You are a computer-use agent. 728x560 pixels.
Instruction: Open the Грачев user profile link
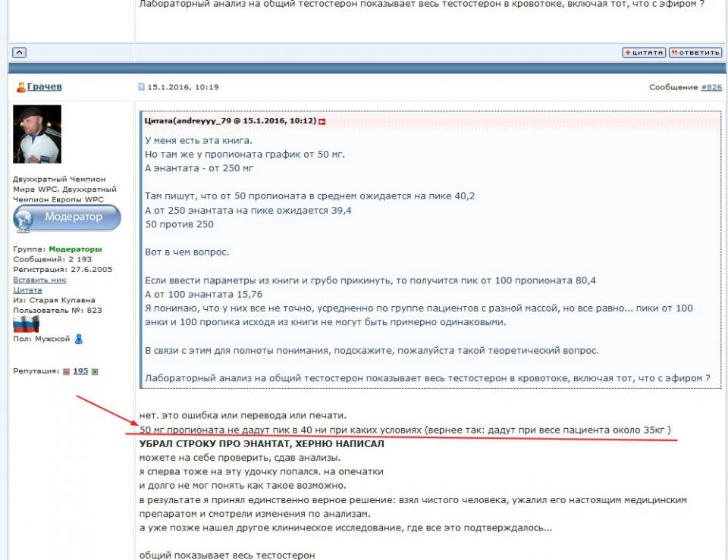coord(44,87)
